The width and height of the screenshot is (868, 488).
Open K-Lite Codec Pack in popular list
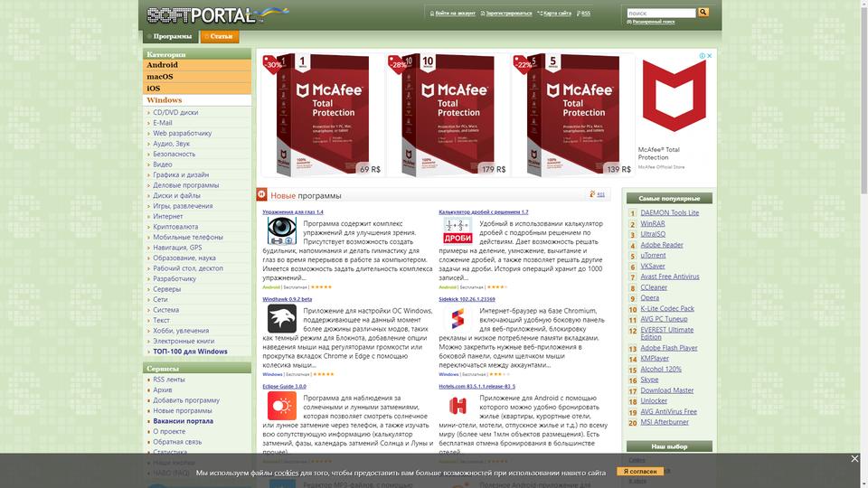pyautogui.click(x=667, y=309)
